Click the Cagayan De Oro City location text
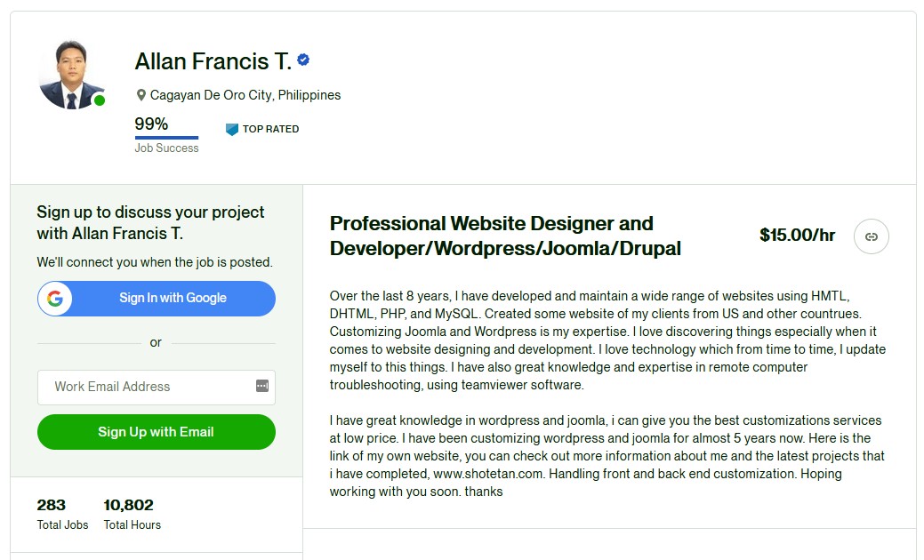Image resolution: width=924 pixels, height=560 pixels. 245,95
